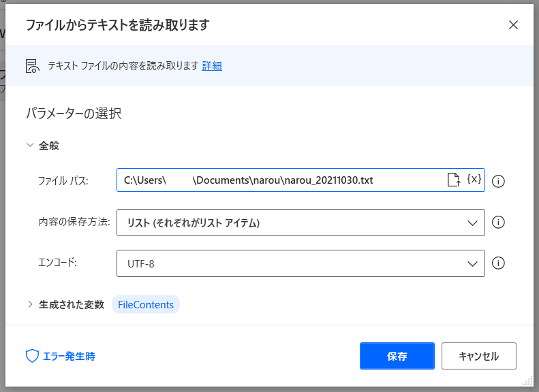
Task: Show info tooltip for 内容の保存方法
Action: tap(498, 222)
